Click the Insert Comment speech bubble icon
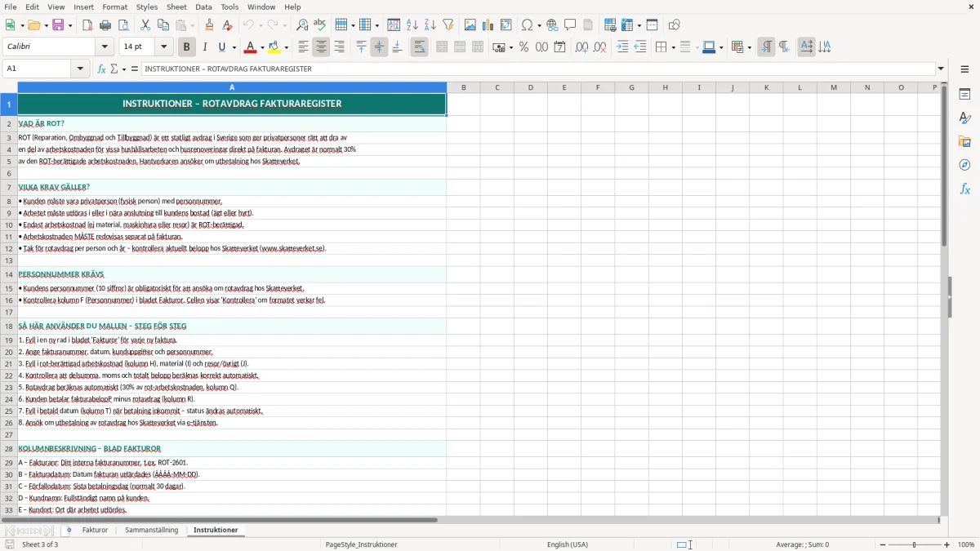The image size is (980, 551). (570, 25)
